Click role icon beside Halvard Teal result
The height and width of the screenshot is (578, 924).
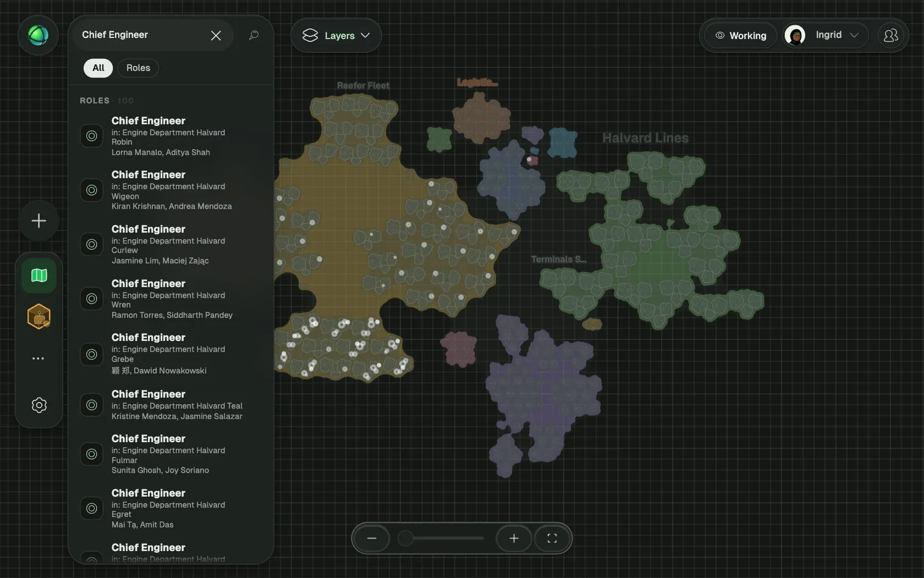[92, 405]
